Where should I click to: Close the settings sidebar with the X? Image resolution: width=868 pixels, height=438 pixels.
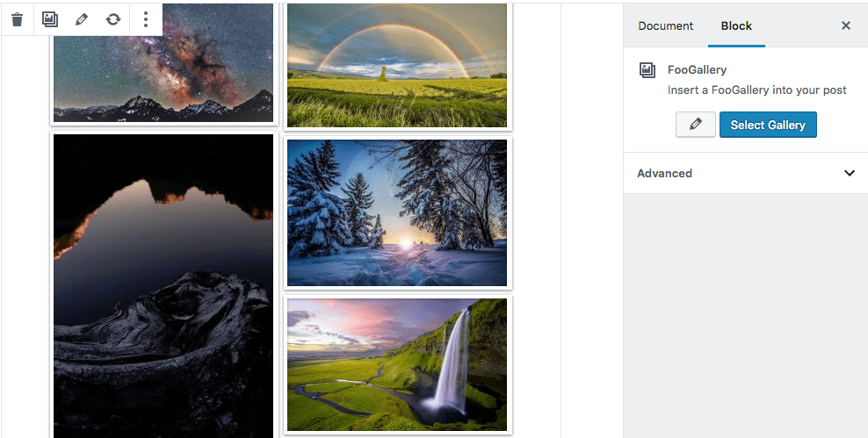pos(845,25)
